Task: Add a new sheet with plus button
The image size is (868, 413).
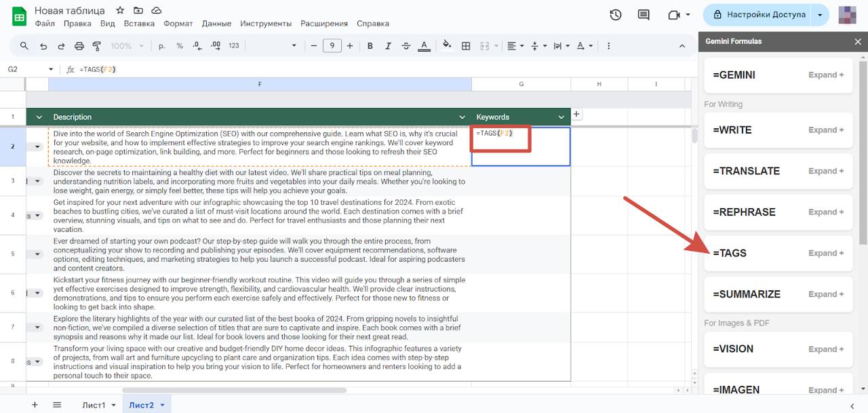Action: click(x=35, y=405)
